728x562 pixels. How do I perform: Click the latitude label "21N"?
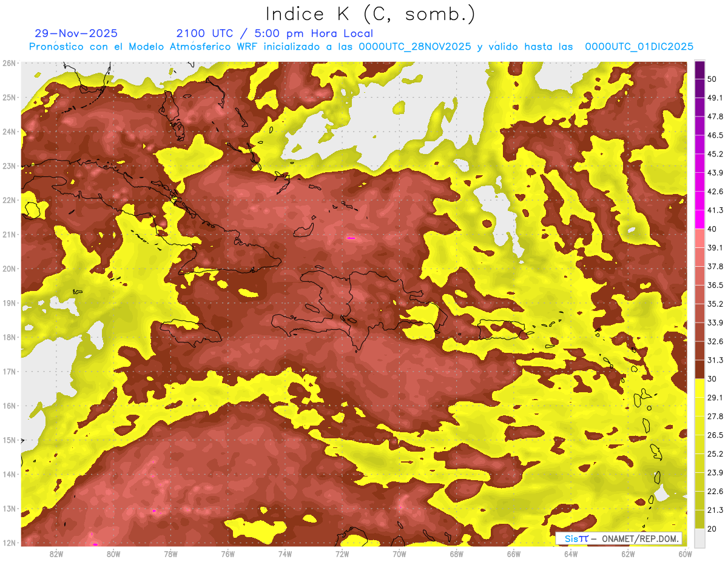coord(9,235)
